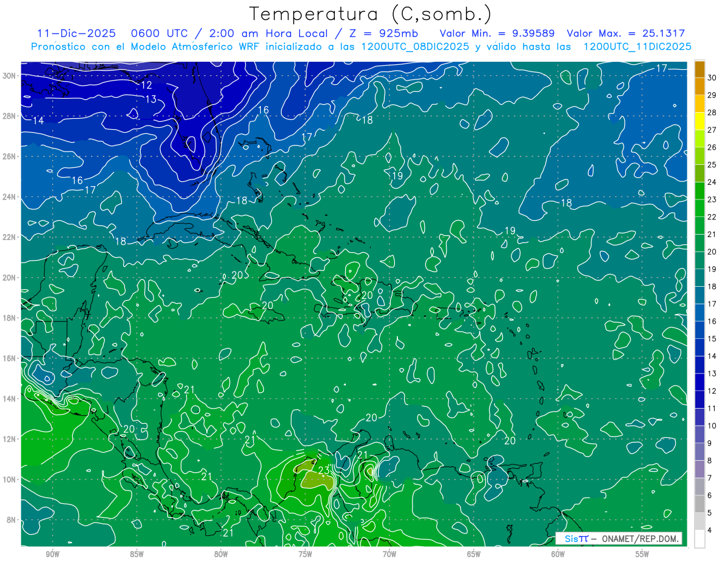Click the '20N' latitude axis label
The height and width of the screenshot is (562, 728).
pyautogui.click(x=10, y=278)
